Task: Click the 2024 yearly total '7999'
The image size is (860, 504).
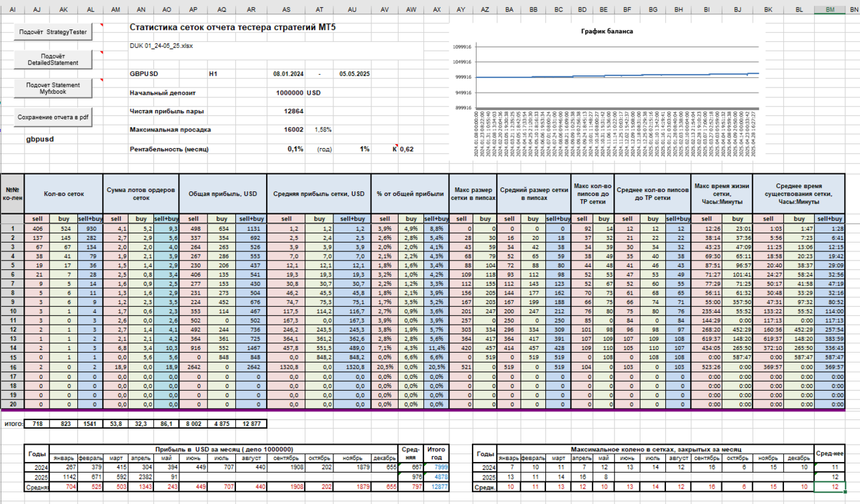Action: (x=436, y=467)
